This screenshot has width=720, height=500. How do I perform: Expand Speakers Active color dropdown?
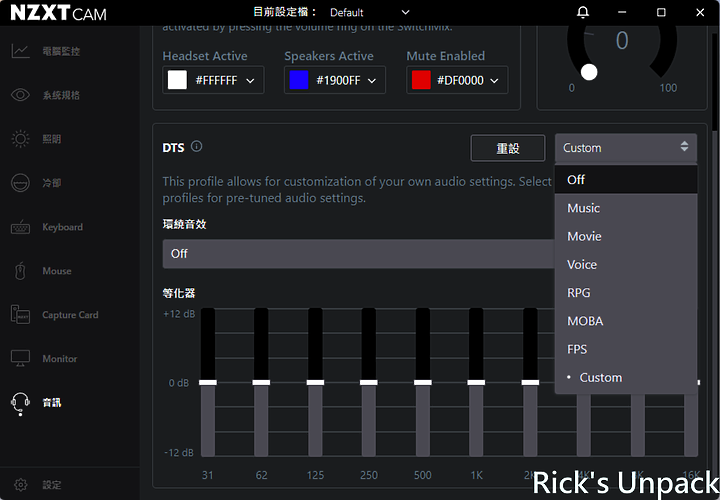click(372, 81)
